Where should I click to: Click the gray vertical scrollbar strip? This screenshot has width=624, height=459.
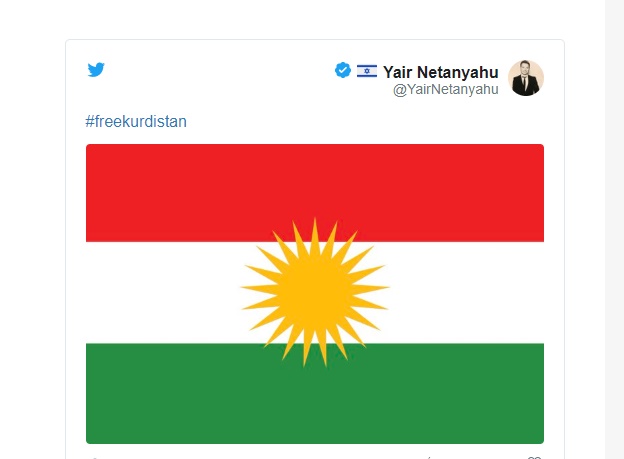coord(614,229)
